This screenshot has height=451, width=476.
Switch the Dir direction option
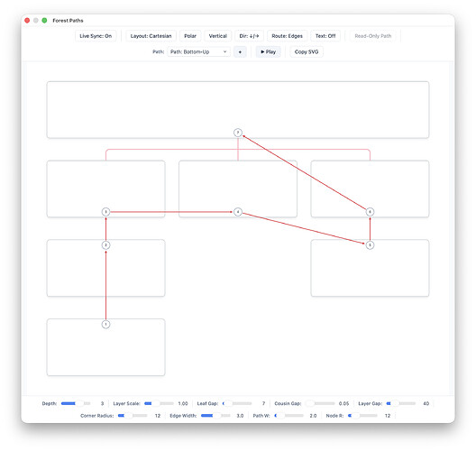pos(249,36)
